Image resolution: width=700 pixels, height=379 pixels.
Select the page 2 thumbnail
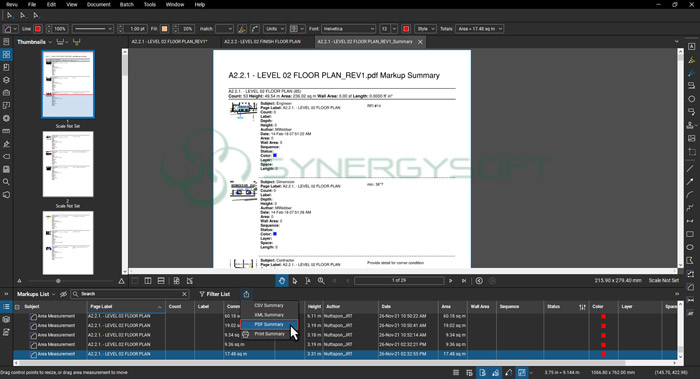click(68, 164)
